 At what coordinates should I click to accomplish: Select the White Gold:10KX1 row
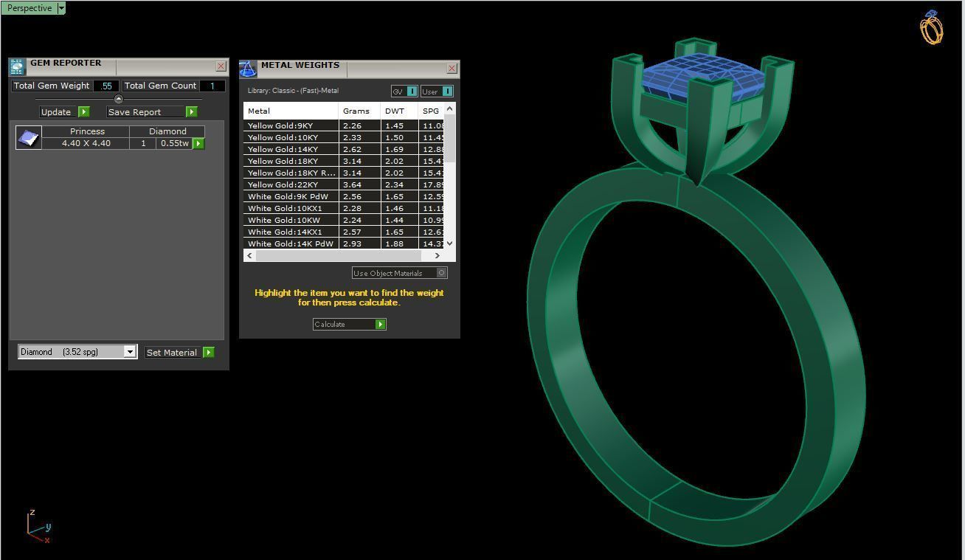(x=344, y=208)
